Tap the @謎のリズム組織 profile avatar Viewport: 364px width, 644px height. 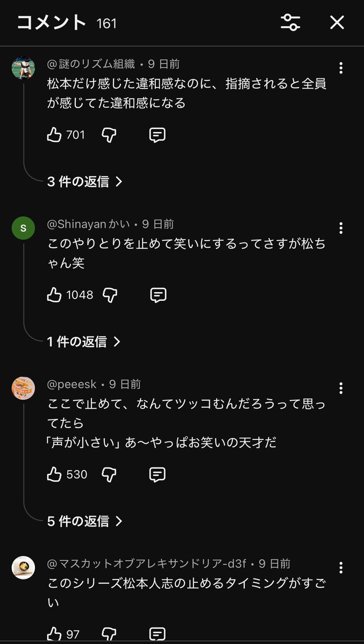click(x=23, y=69)
